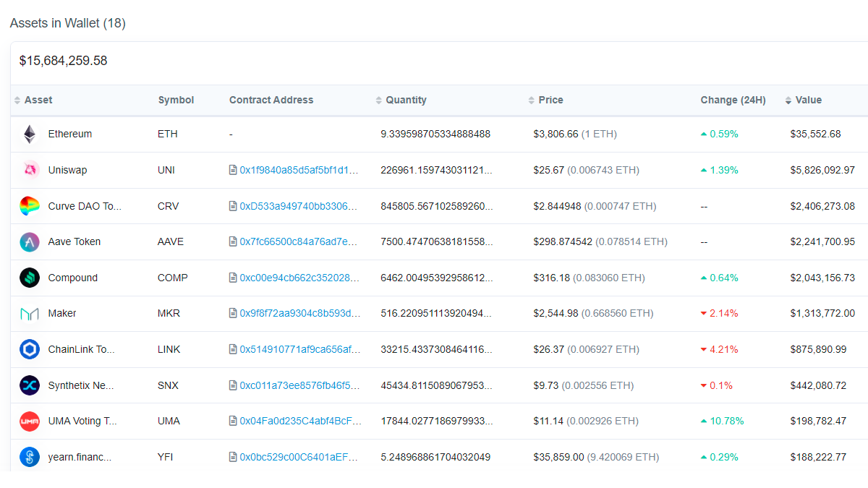The height and width of the screenshot is (488, 868).
Task: Open Uniswap contract address 0x1f9840a85d5af5bf1d1...
Action: (x=299, y=170)
